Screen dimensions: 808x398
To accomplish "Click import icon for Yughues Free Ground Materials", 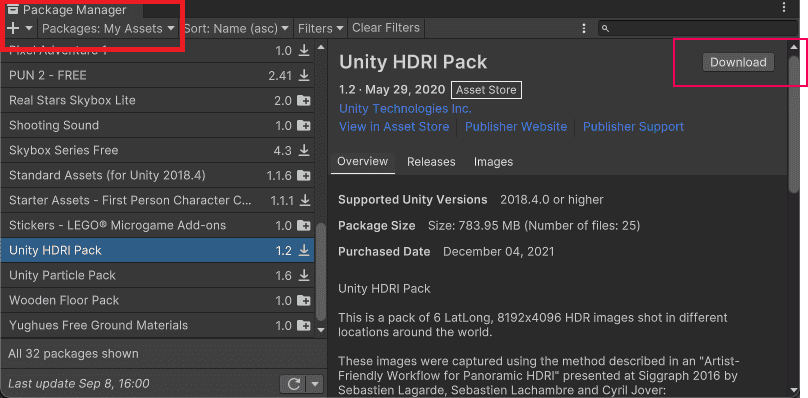I will 304,325.
